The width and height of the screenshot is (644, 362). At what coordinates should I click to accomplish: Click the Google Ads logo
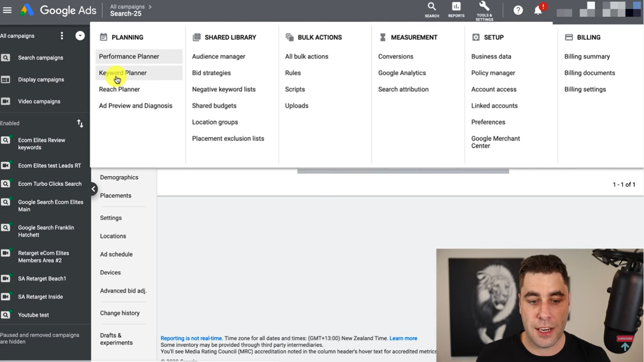(58, 10)
